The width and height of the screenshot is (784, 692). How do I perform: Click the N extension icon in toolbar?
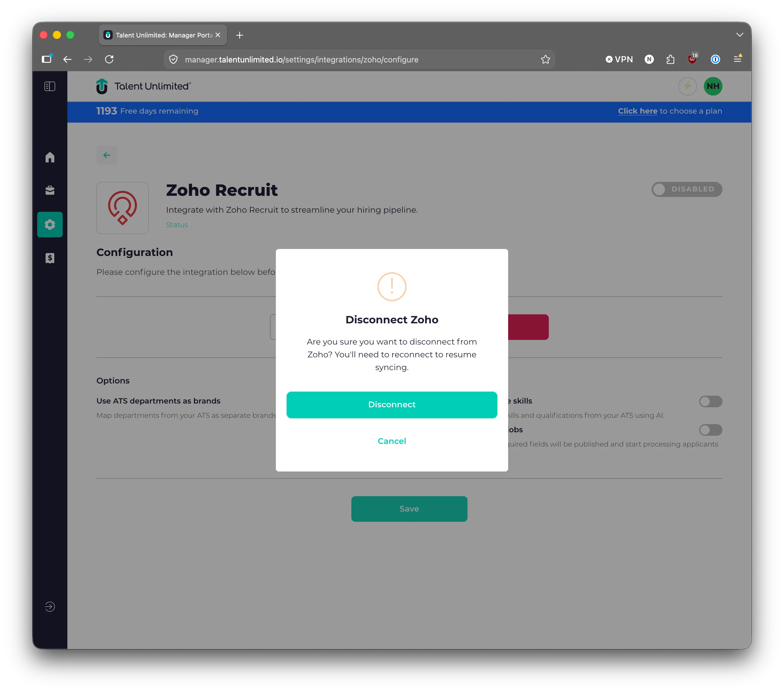(649, 60)
